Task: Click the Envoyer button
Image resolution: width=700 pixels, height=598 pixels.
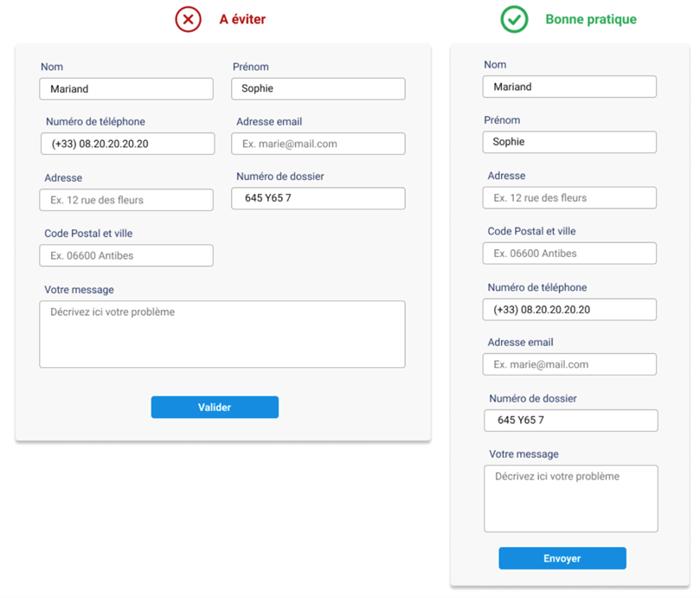Action: (x=562, y=558)
